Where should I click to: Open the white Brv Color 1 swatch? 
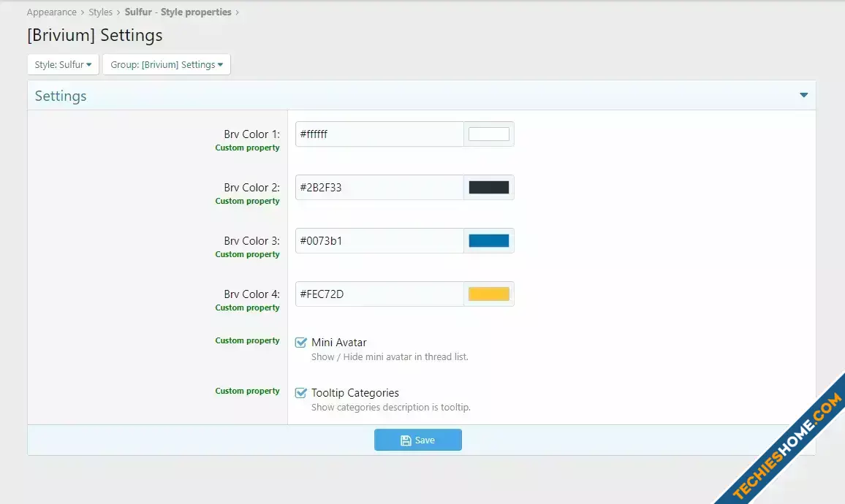[x=488, y=134]
